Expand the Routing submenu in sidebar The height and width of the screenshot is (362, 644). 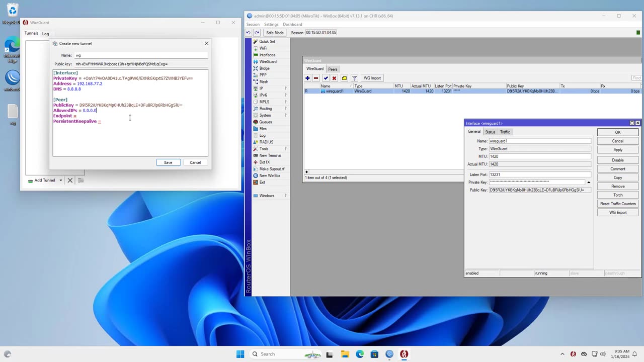click(x=286, y=109)
